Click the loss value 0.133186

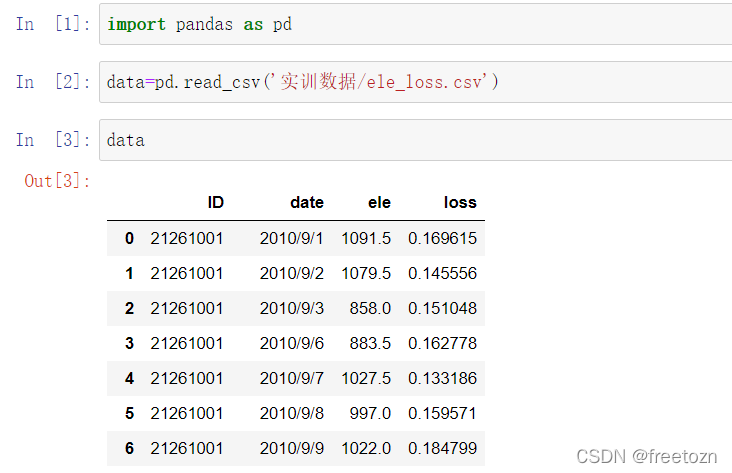(443, 378)
